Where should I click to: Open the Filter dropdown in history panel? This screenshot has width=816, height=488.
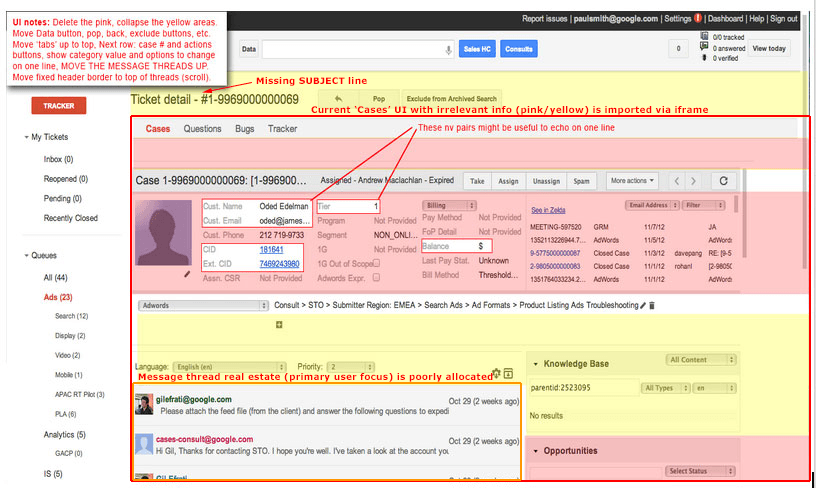pos(704,206)
